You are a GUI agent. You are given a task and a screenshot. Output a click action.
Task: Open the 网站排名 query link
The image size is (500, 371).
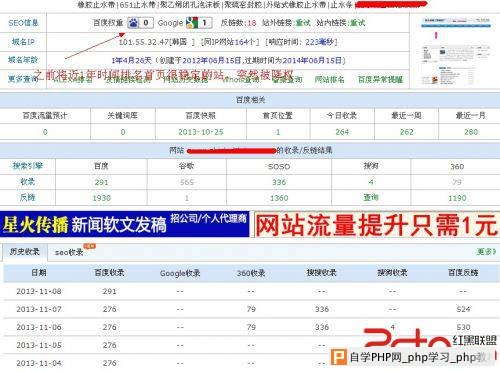(x=329, y=80)
